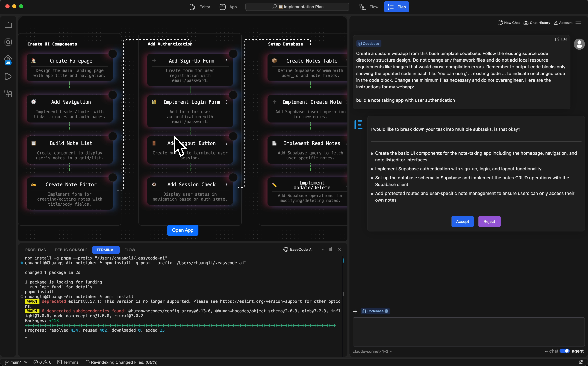Start a New Chat

(x=509, y=23)
